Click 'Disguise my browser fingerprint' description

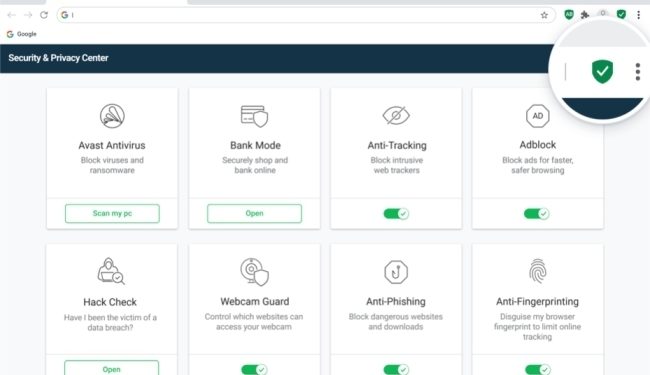[537, 327]
